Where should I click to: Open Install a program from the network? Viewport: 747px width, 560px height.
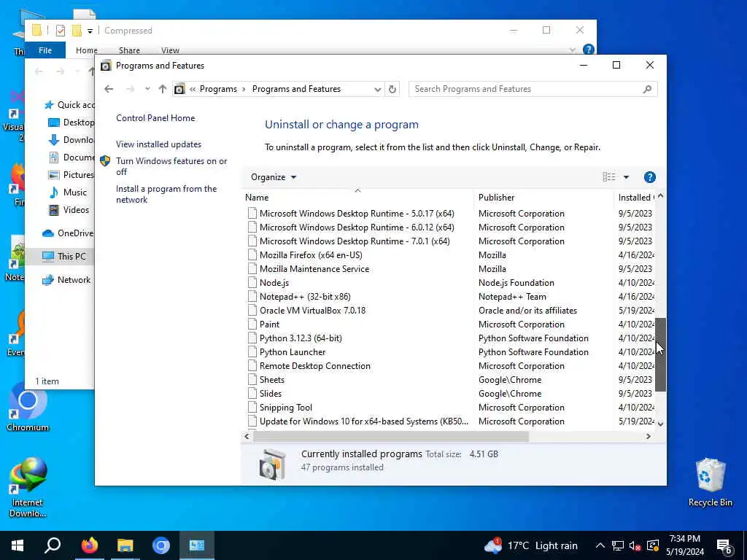[166, 194]
